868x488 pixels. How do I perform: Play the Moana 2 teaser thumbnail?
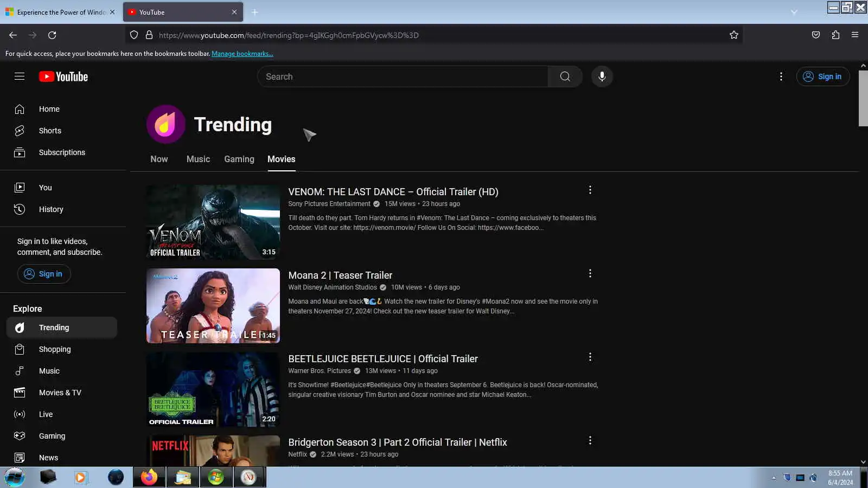click(x=213, y=306)
